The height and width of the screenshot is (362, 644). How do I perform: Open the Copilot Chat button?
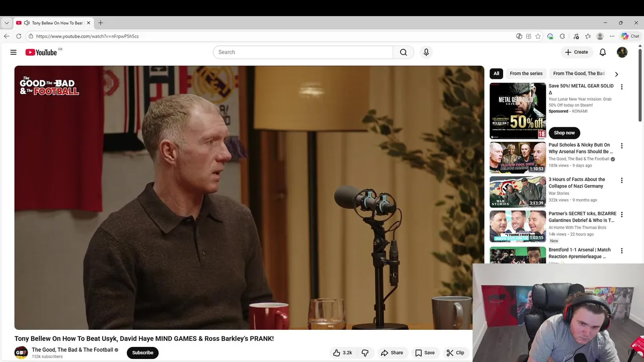[x=630, y=36]
